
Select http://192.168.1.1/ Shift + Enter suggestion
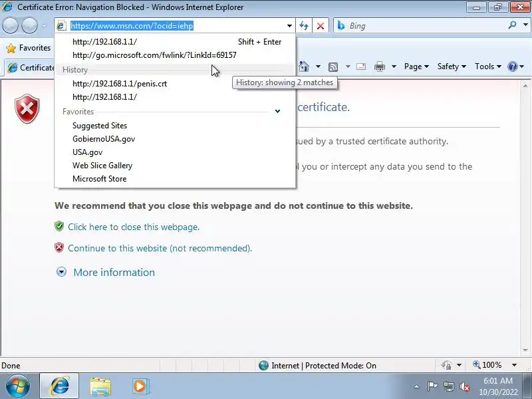(x=175, y=42)
